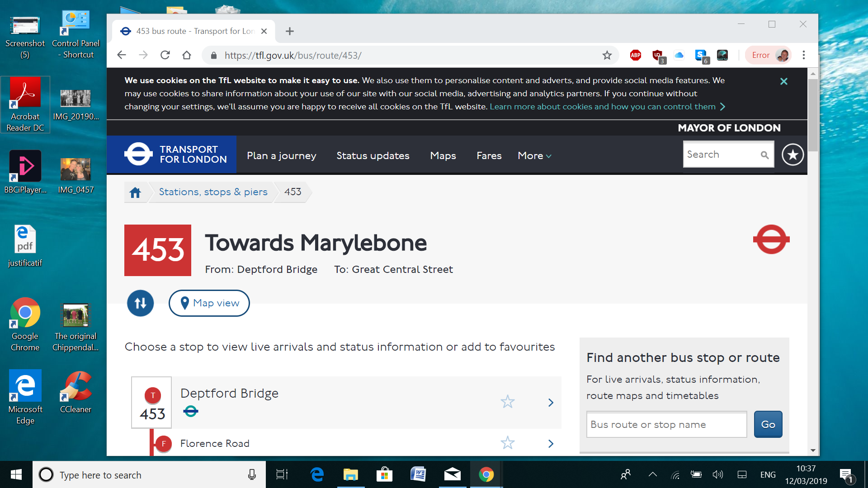
Task: Click the Error profile button
Action: [768, 55]
